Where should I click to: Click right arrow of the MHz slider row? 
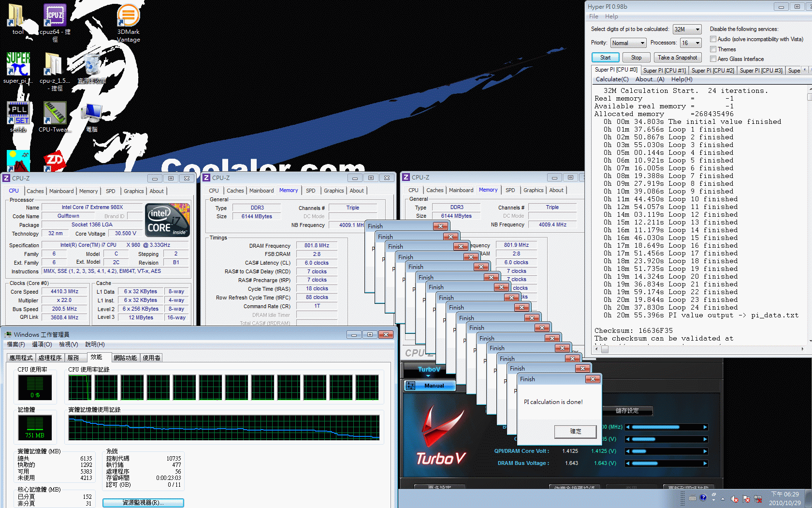click(x=705, y=427)
